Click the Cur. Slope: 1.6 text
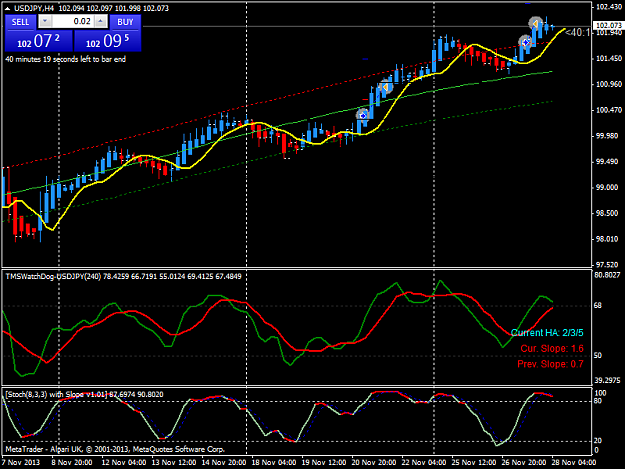625x469 pixels. pyautogui.click(x=552, y=349)
